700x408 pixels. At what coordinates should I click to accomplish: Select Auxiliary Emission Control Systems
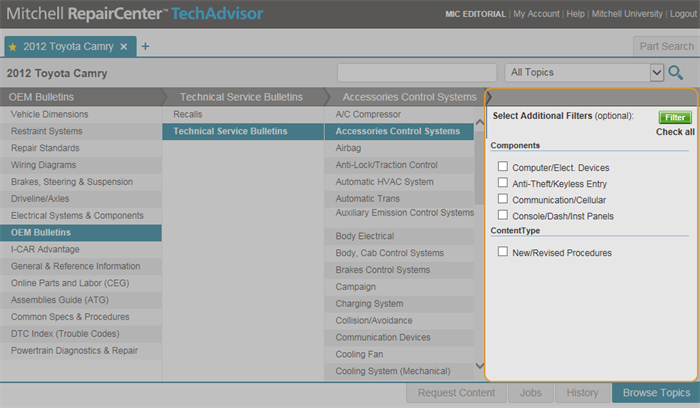(x=399, y=217)
